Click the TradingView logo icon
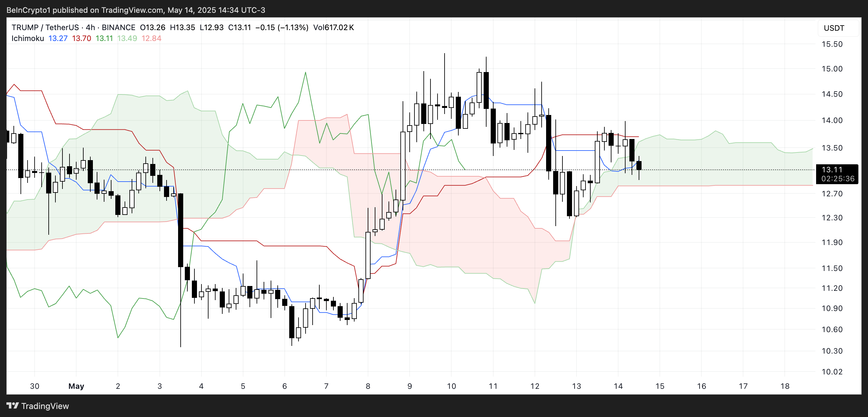 click(x=13, y=406)
